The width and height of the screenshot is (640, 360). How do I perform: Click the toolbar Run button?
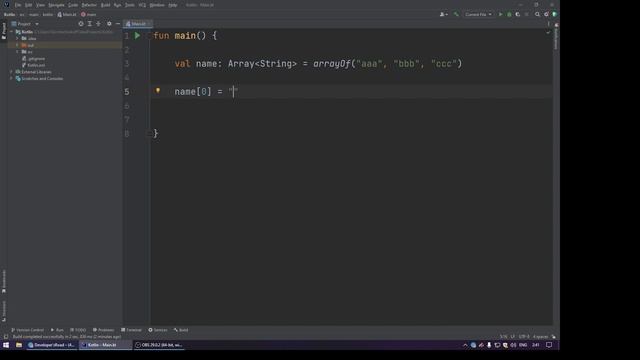click(500, 14)
